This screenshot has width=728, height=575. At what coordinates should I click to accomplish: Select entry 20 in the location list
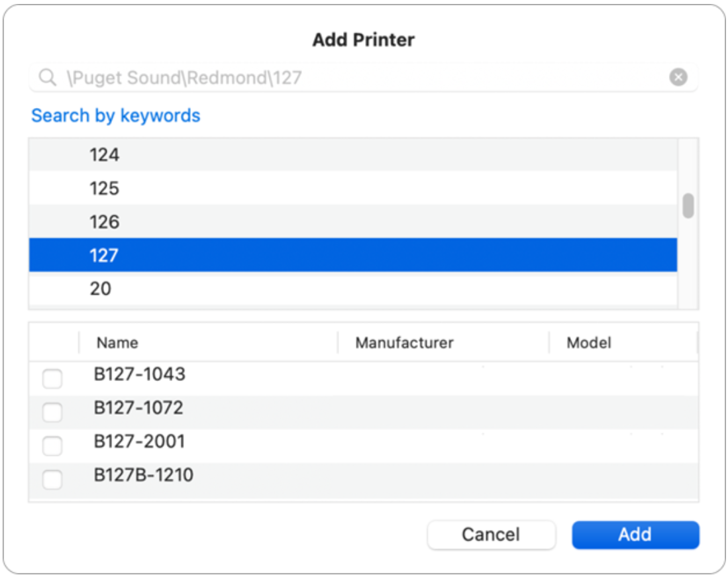click(x=101, y=289)
